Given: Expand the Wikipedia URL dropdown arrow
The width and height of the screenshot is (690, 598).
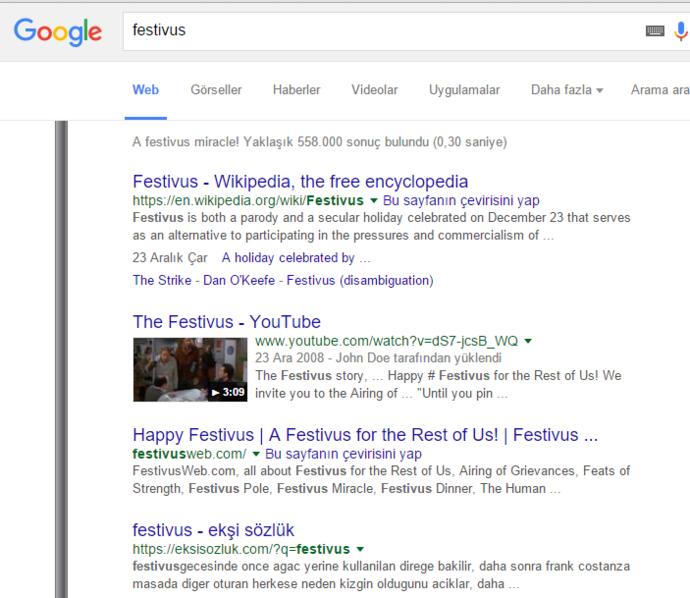Looking at the screenshot, I should 374,201.
